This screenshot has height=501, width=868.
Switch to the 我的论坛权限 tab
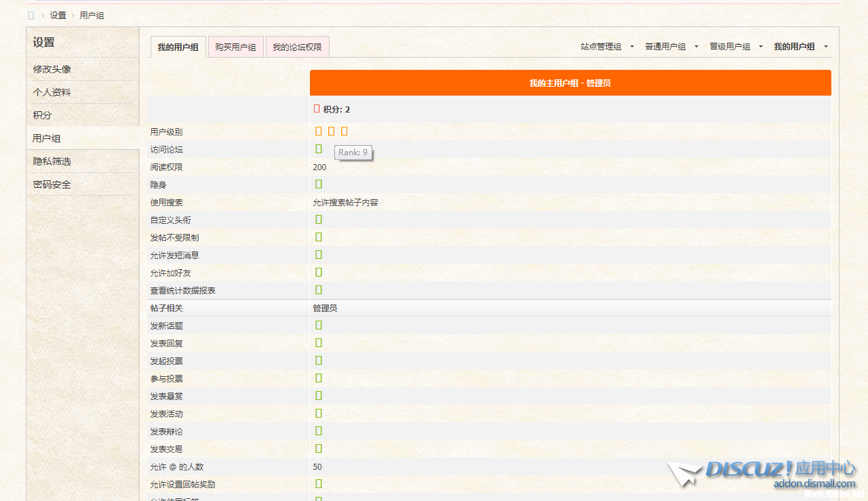point(297,47)
